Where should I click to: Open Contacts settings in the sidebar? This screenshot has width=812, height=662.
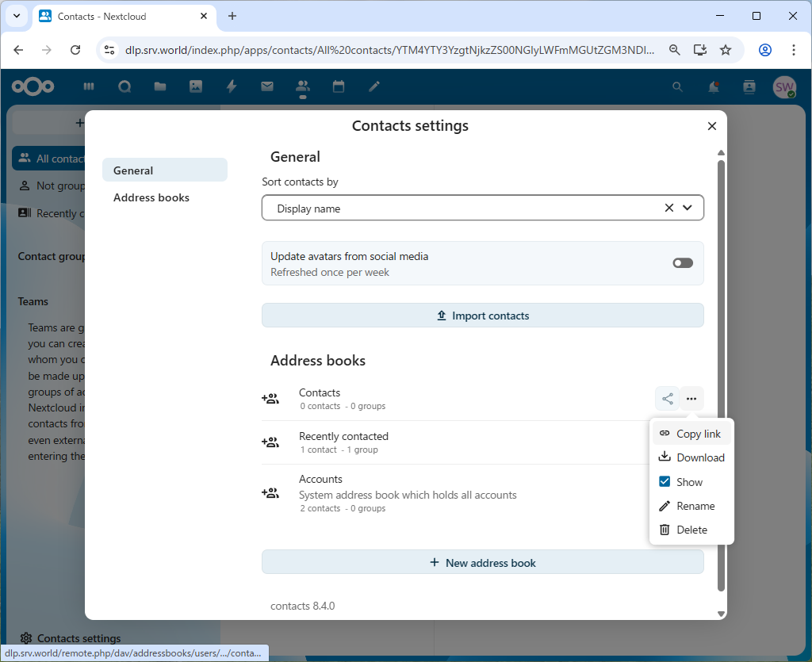pos(70,638)
